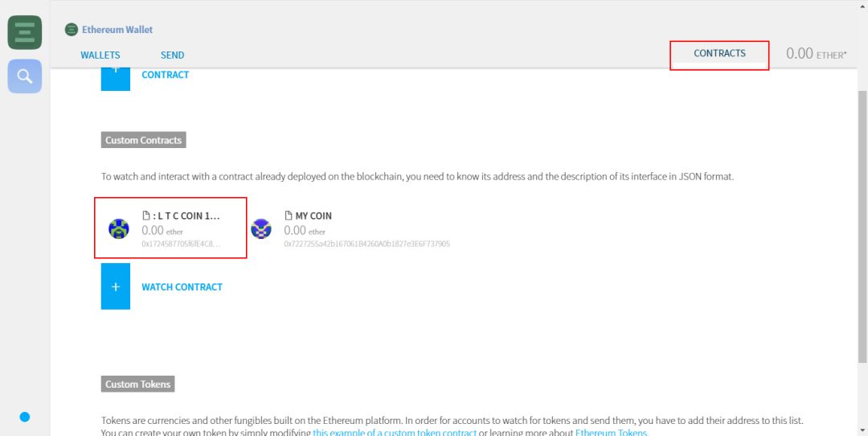Image resolution: width=868 pixels, height=436 pixels.
Task: Follow 'example of a custom token contract' link
Action: [395, 432]
